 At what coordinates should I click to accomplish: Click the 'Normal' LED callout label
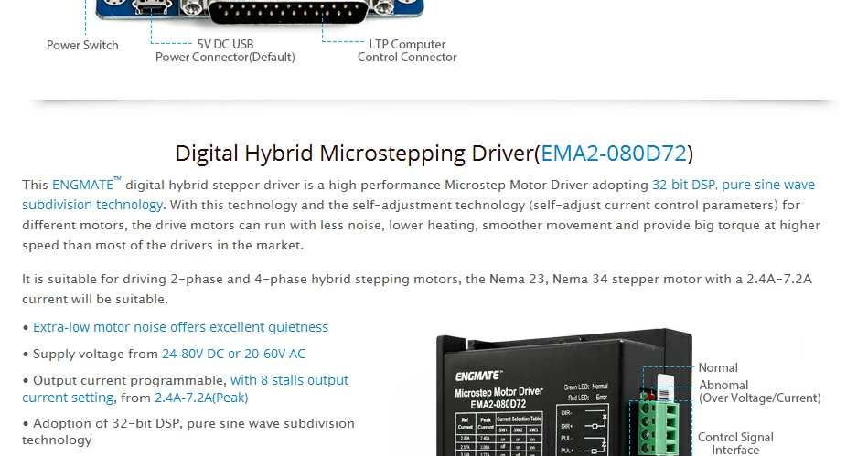pos(718,367)
